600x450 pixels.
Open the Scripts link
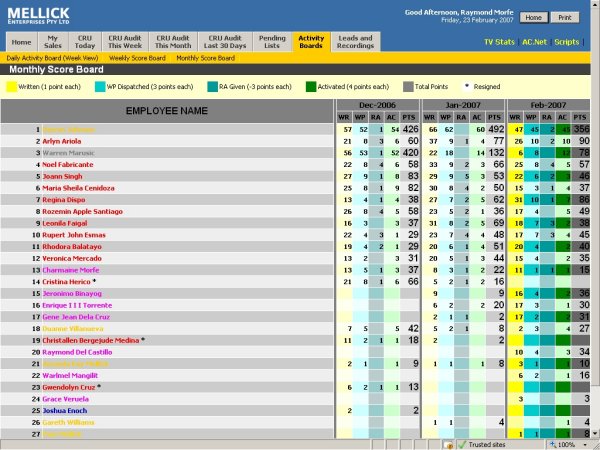pyautogui.click(x=567, y=42)
